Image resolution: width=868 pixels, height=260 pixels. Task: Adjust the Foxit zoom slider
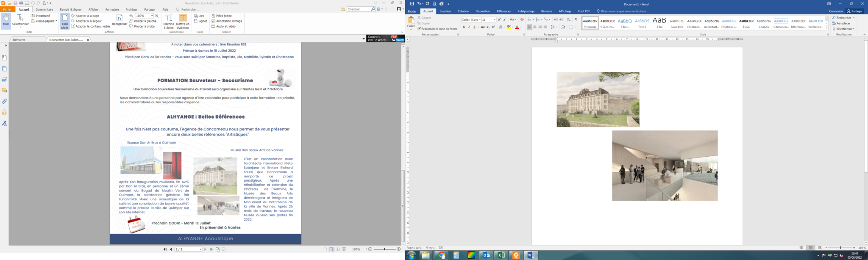pyautogui.click(x=384, y=249)
